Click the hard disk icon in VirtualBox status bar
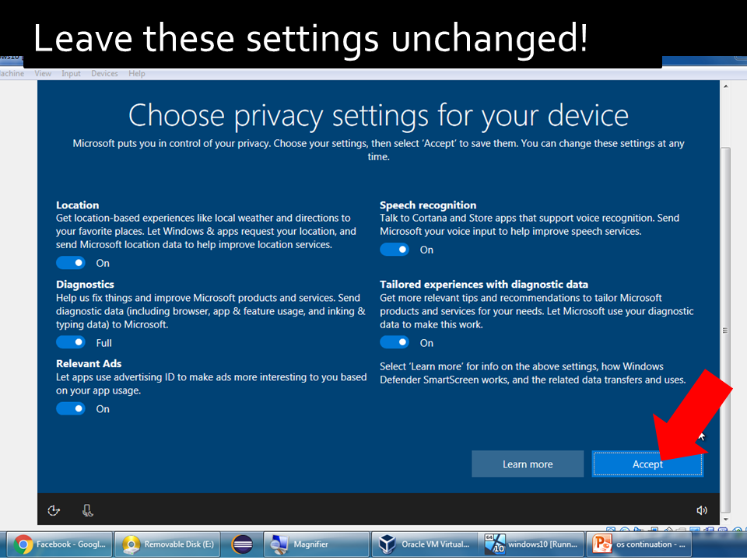 coord(610,529)
